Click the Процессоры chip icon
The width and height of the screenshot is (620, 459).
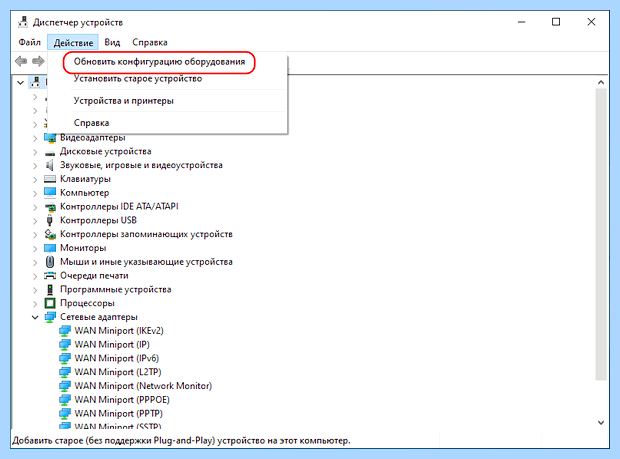tap(50, 303)
